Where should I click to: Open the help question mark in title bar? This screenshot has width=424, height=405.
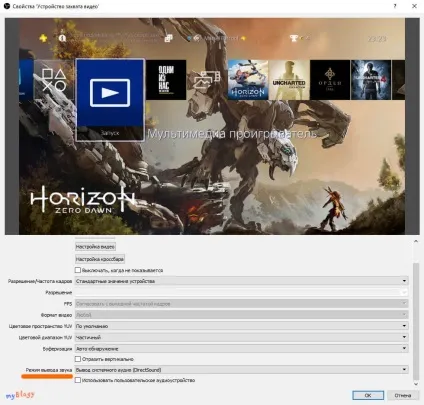click(395, 6)
